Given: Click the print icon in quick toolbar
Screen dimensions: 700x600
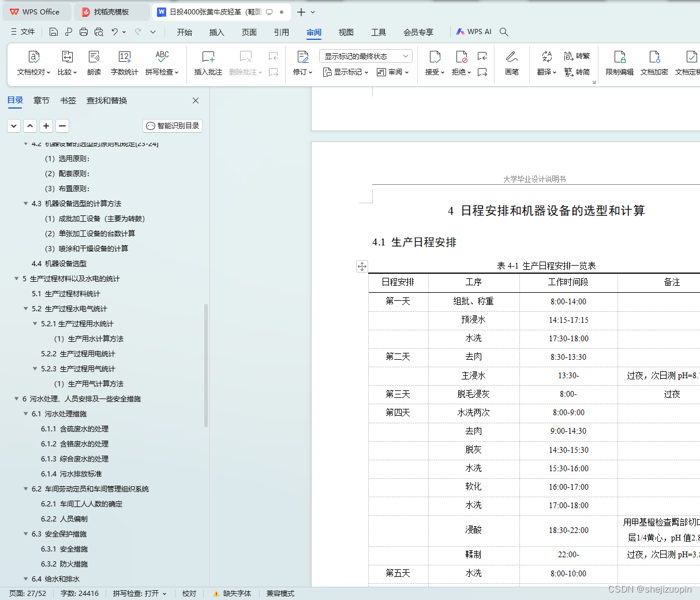Looking at the screenshot, I should 84,32.
